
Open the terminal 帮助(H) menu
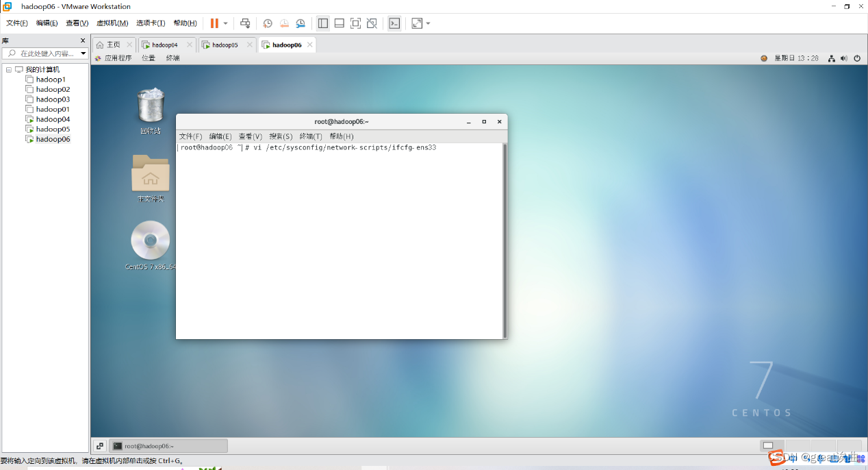pos(342,136)
